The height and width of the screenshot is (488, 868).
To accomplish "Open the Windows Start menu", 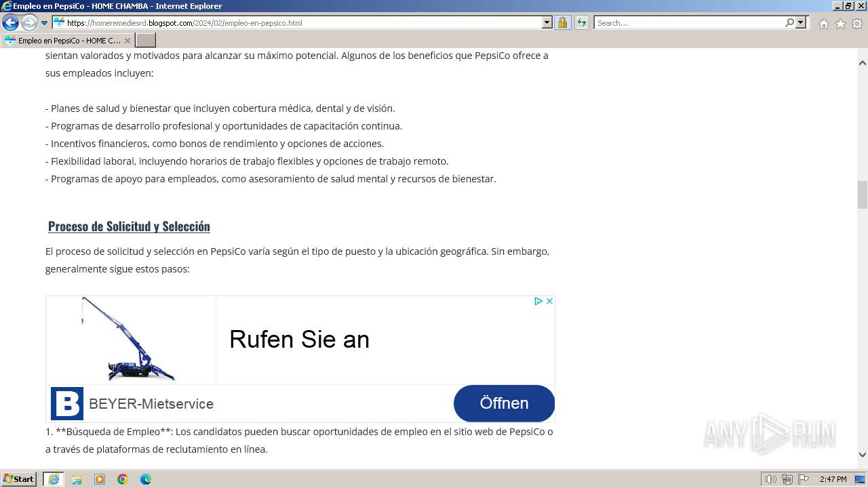I will pyautogui.click(x=19, y=479).
